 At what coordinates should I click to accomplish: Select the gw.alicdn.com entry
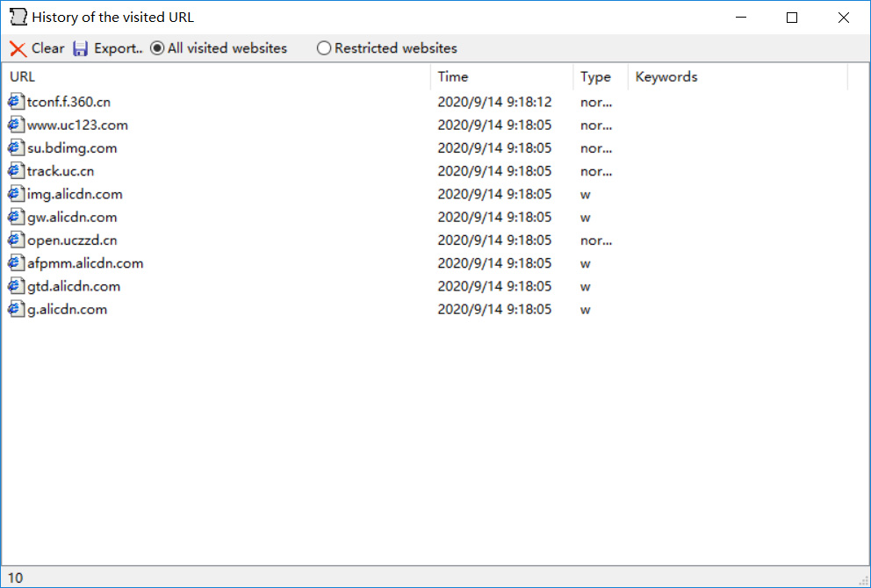pos(72,217)
